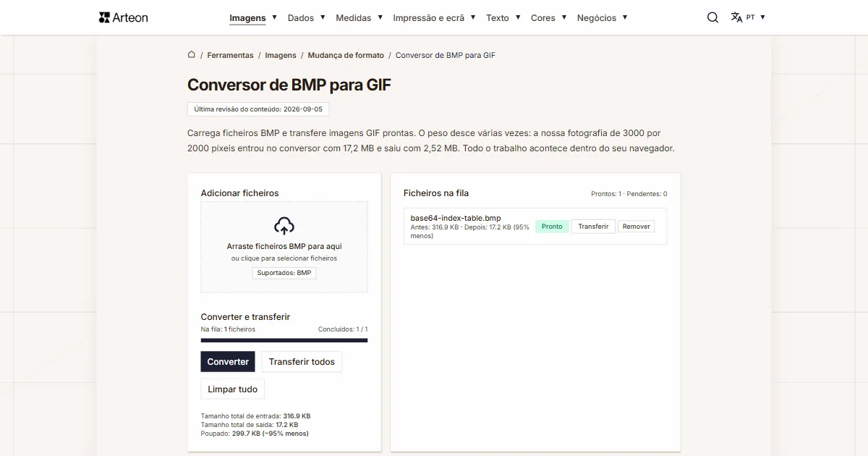Click the Limpar tudo button
The height and width of the screenshot is (456, 868).
[232, 389]
